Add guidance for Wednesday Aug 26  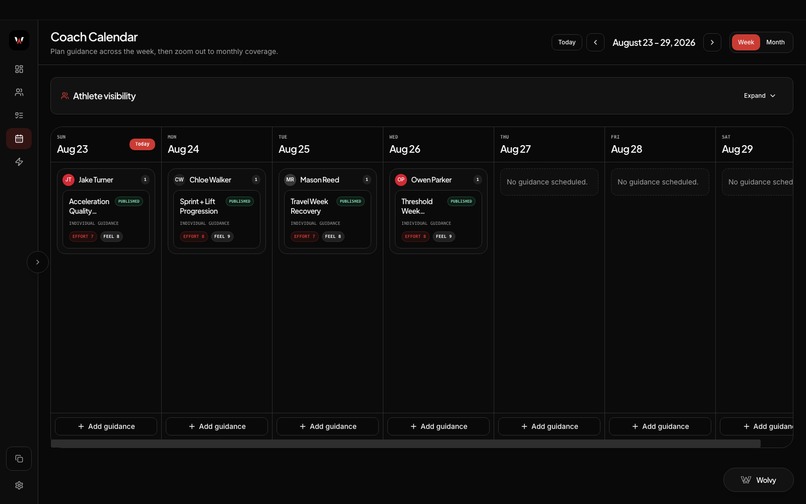pyautogui.click(x=438, y=426)
